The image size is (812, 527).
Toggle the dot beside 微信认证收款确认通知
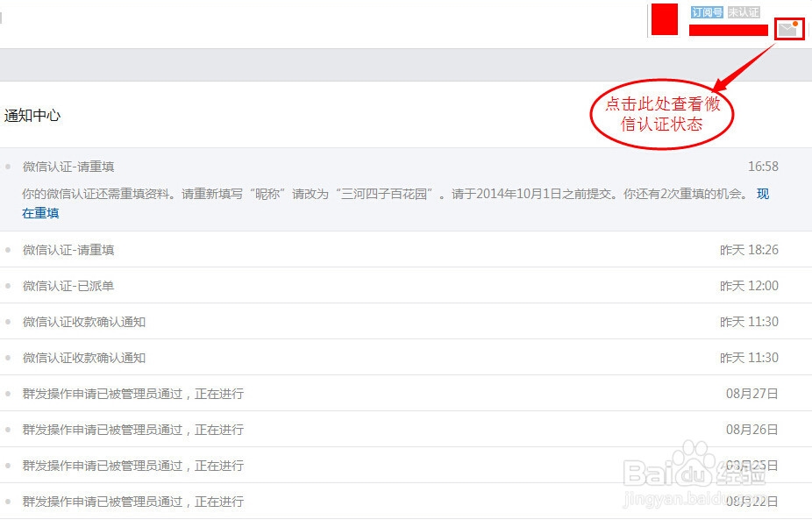(9, 322)
